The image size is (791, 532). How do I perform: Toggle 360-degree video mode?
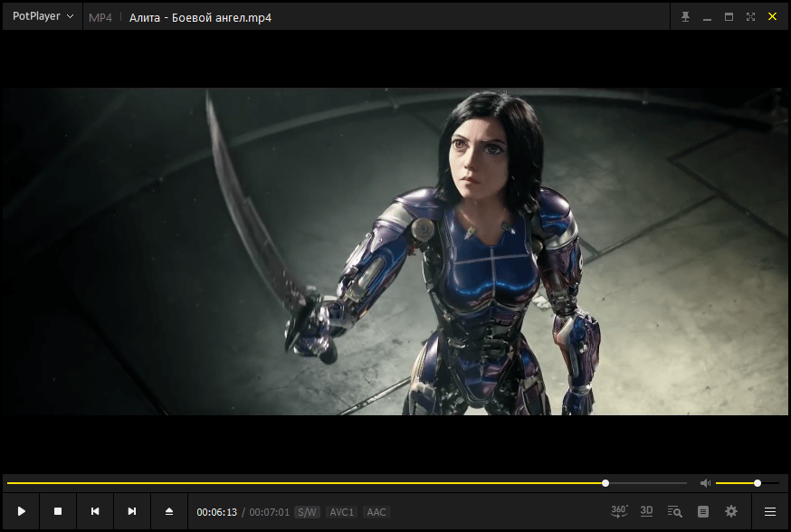(x=619, y=511)
